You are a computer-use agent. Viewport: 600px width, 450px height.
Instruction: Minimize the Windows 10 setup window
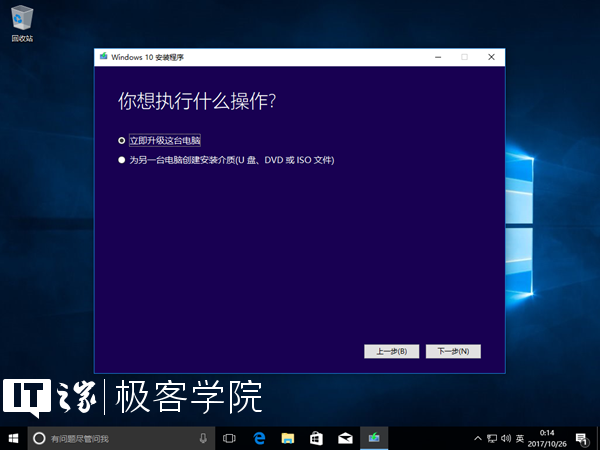point(438,57)
